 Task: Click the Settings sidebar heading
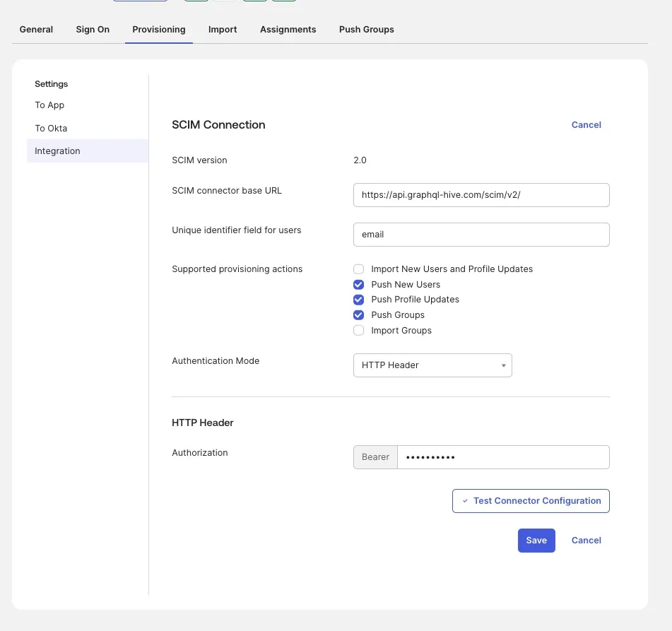pyautogui.click(x=52, y=84)
